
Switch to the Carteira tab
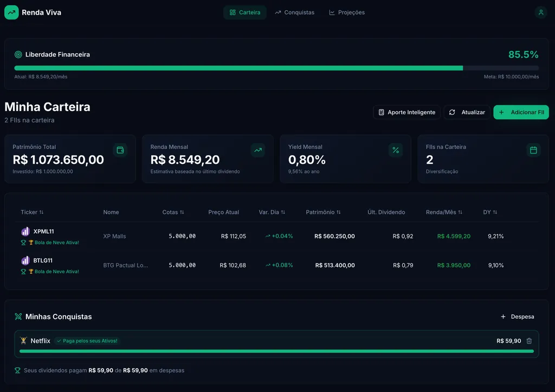coord(244,12)
